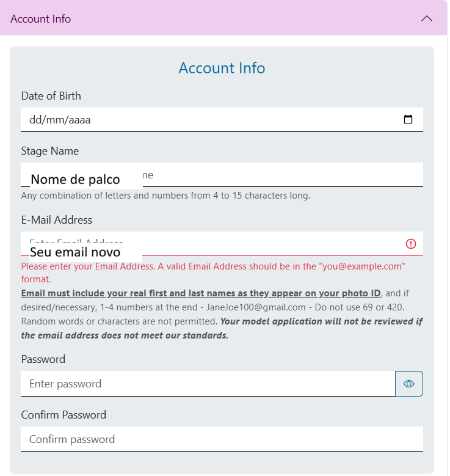This screenshot has width=450, height=476.
Task: Click the red email validation error message
Action: tap(213, 266)
